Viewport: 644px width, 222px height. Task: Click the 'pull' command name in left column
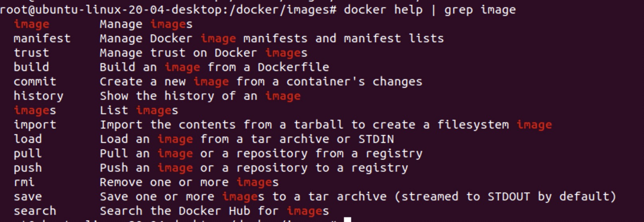click(28, 154)
